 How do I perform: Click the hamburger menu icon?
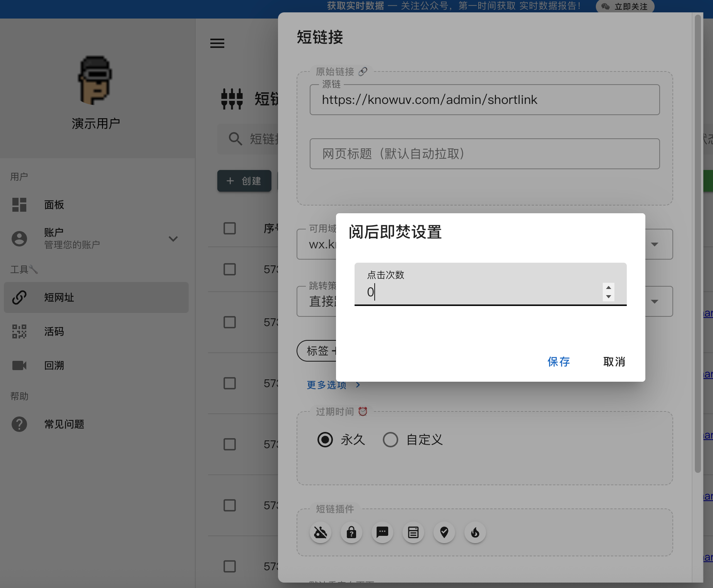tap(217, 43)
